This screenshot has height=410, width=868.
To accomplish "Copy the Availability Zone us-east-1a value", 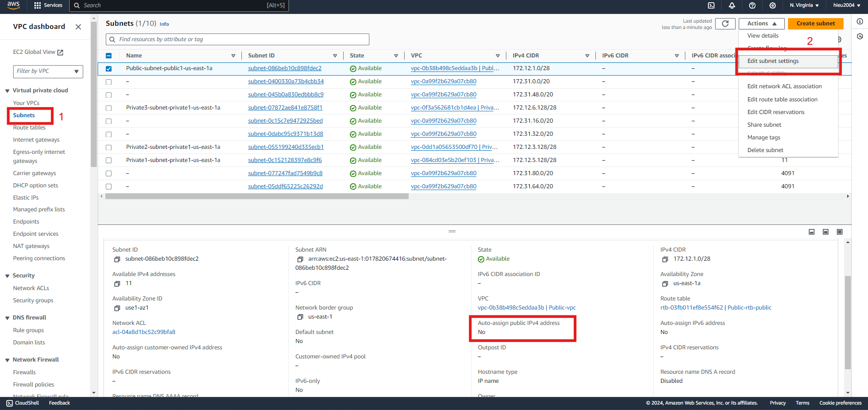I will click(x=665, y=284).
